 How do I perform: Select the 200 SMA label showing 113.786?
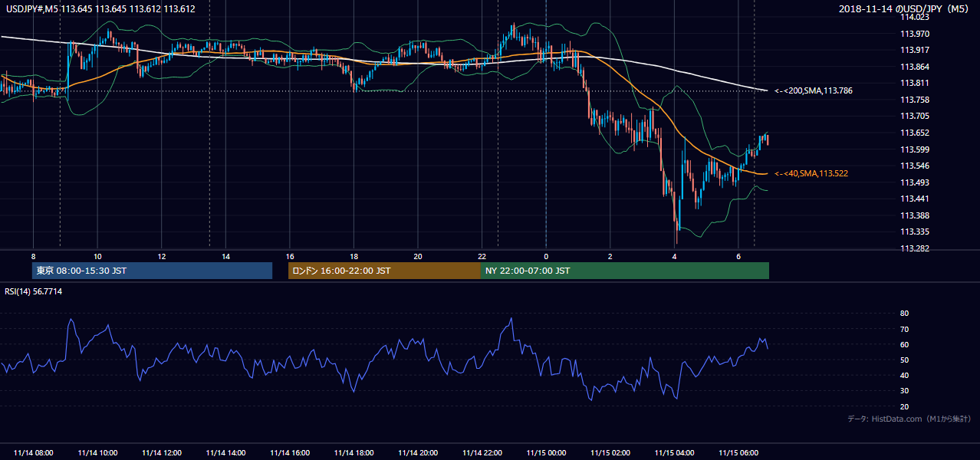(813, 90)
